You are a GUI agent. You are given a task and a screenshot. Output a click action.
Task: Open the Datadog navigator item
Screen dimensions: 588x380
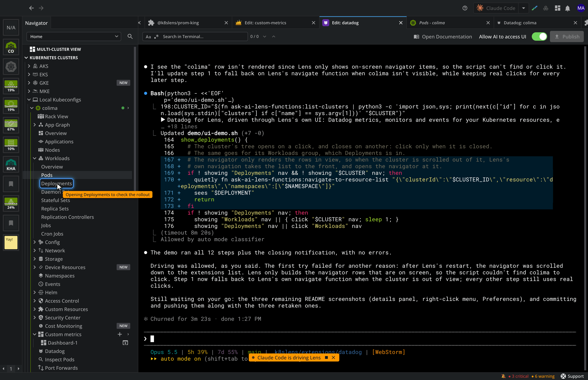tap(55, 351)
